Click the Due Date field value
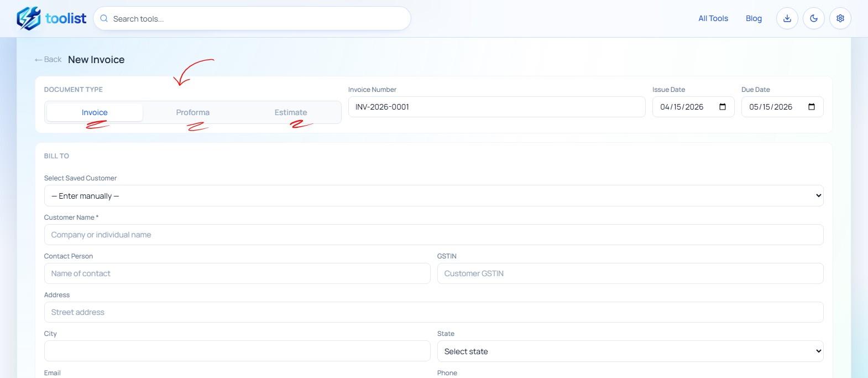The height and width of the screenshot is (378, 868). [x=771, y=107]
